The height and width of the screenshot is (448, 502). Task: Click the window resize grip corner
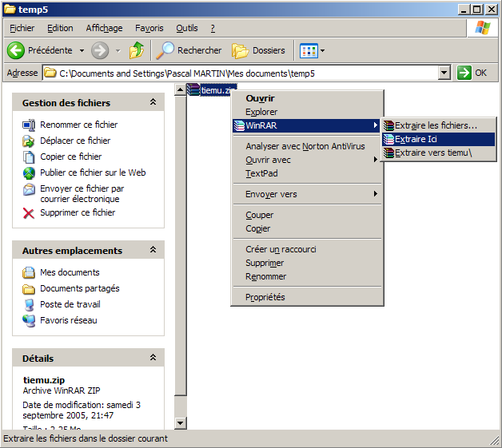click(495, 441)
